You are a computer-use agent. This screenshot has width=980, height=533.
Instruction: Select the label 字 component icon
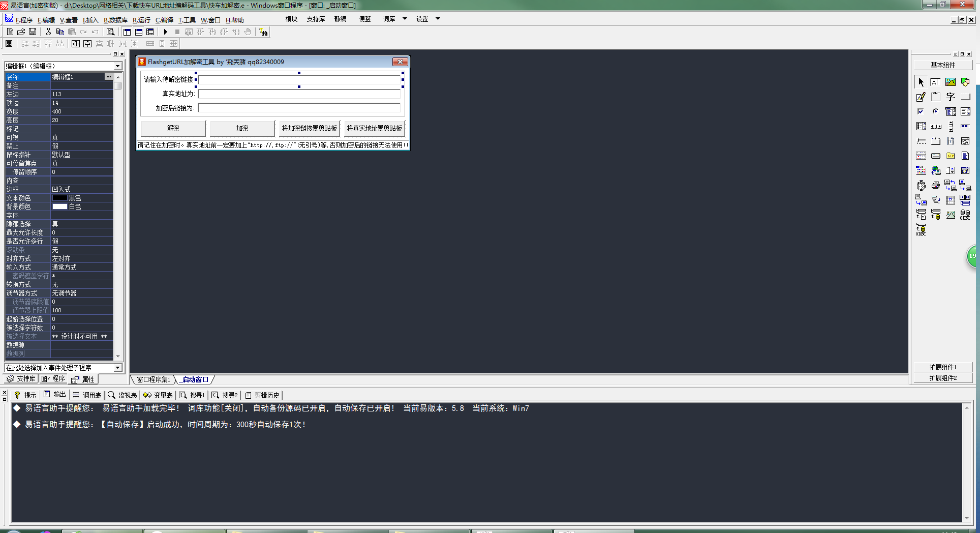pos(951,97)
